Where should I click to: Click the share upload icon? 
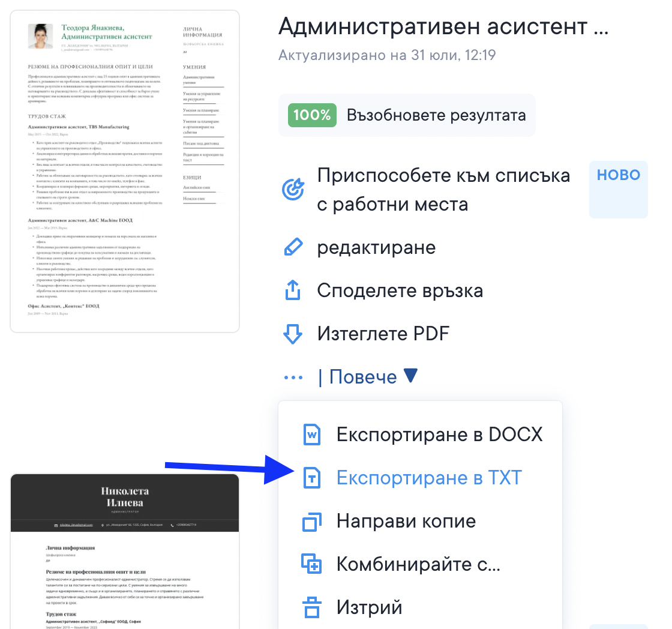tap(292, 291)
